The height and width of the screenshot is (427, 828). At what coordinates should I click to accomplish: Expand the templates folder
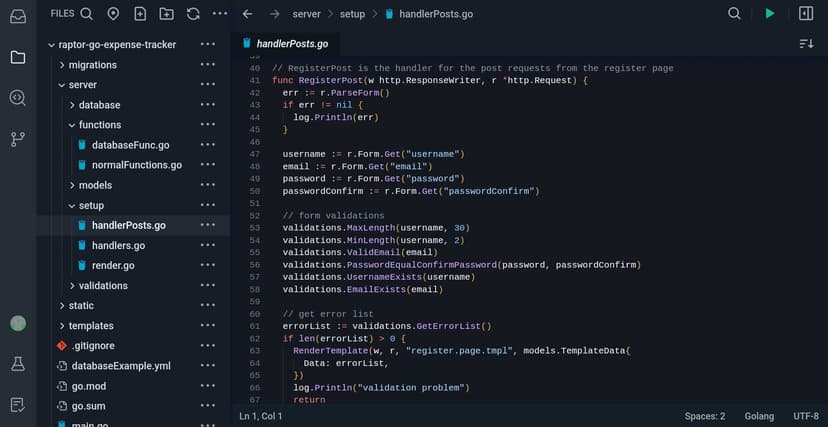(62, 326)
